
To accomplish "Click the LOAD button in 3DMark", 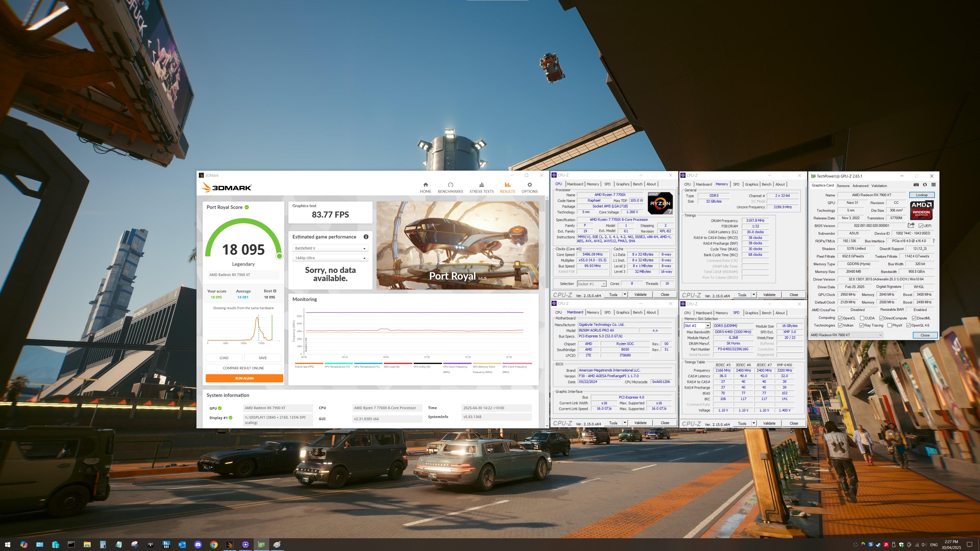I will coord(224,358).
